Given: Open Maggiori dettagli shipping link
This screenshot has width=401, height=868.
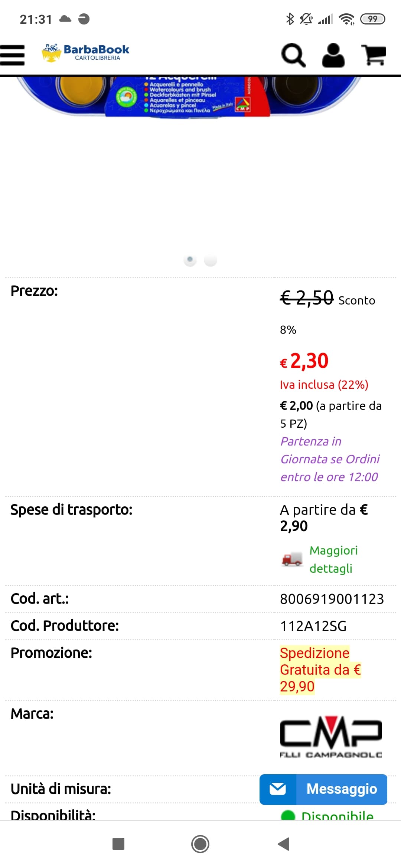Looking at the screenshot, I should 333,559.
